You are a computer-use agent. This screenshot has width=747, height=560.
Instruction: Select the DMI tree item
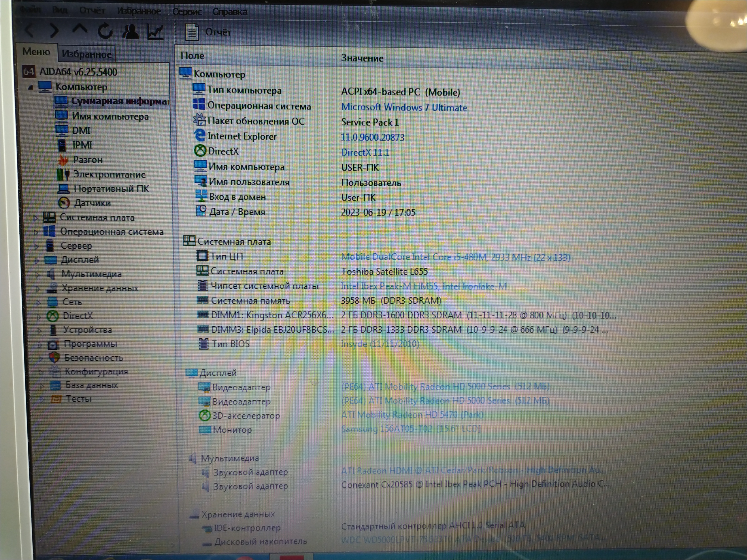(81, 130)
